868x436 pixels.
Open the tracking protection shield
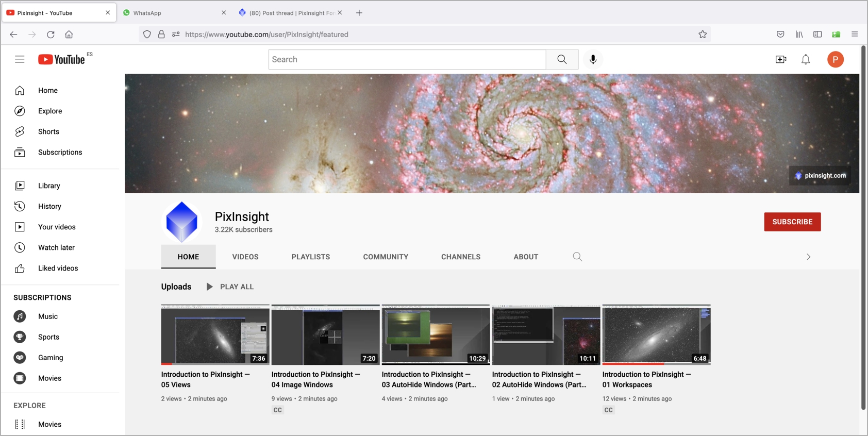[147, 35]
